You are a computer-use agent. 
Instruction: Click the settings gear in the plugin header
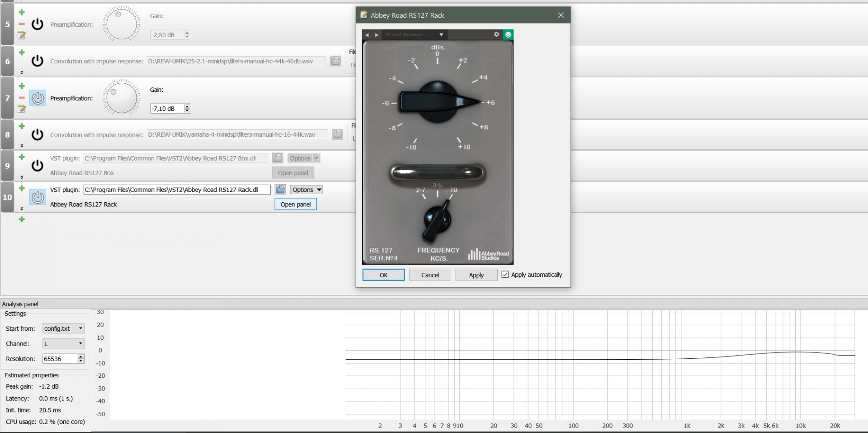coord(496,34)
